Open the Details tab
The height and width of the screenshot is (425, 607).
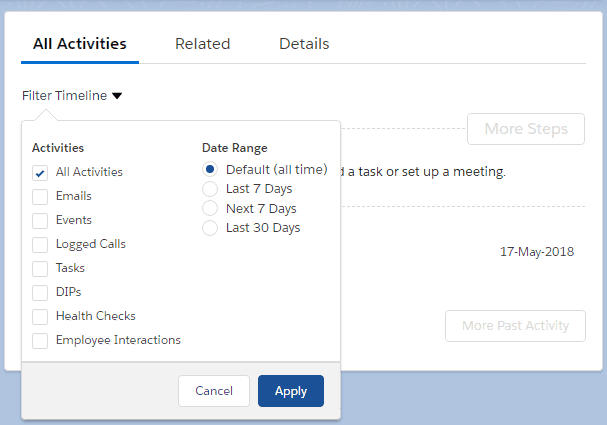pos(304,44)
